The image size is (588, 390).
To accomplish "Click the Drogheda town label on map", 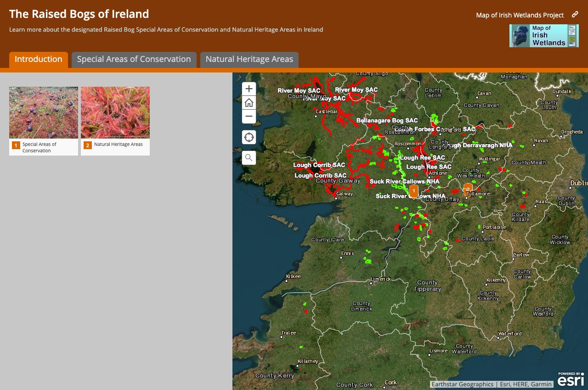I will 572,132.
